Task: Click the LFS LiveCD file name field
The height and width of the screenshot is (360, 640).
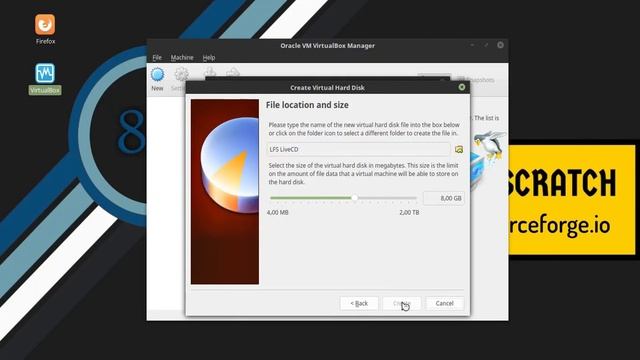Action: pos(359,149)
